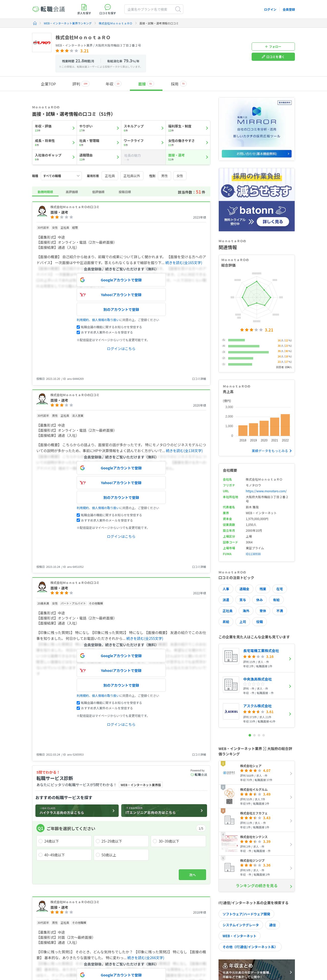Open the すべての職種 job type dropdown
This screenshot has height=980, width=327.
pos(61,176)
